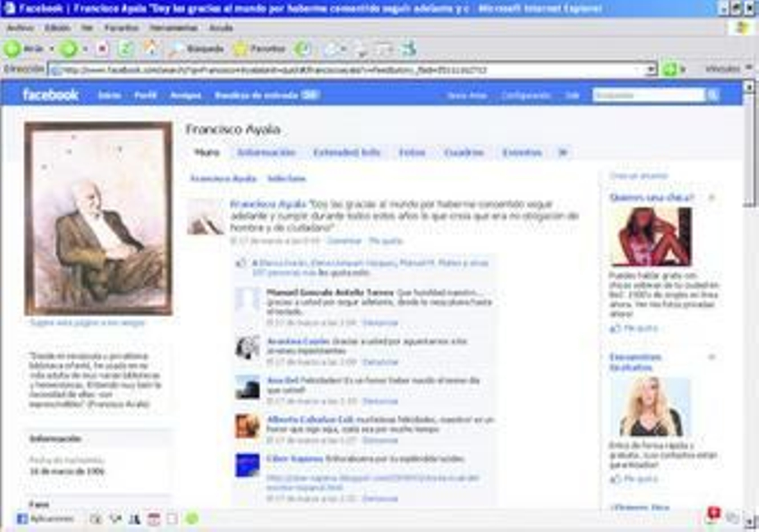Switch to the Fotos tab
Image resolution: width=759 pixels, height=532 pixels.
click(412, 153)
